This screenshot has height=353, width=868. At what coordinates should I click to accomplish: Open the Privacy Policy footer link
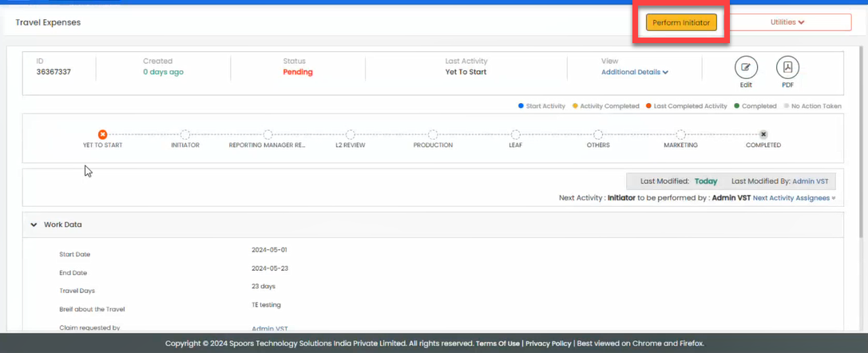click(x=548, y=343)
